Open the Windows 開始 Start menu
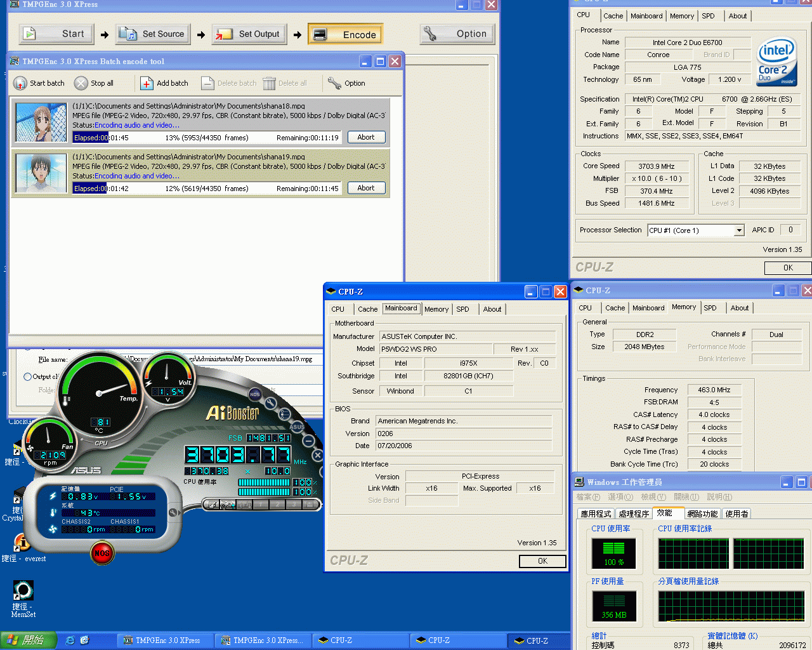 [x=29, y=640]
